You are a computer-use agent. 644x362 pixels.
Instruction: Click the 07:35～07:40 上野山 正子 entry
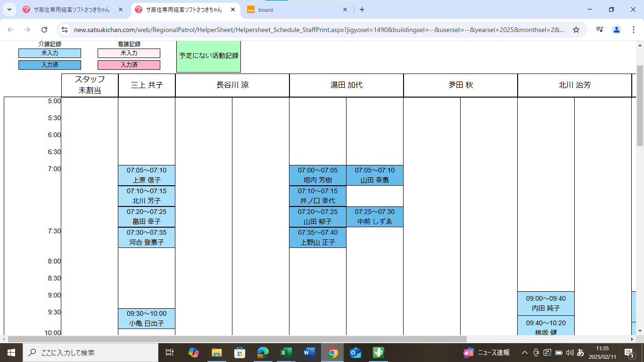coord(317,237)
